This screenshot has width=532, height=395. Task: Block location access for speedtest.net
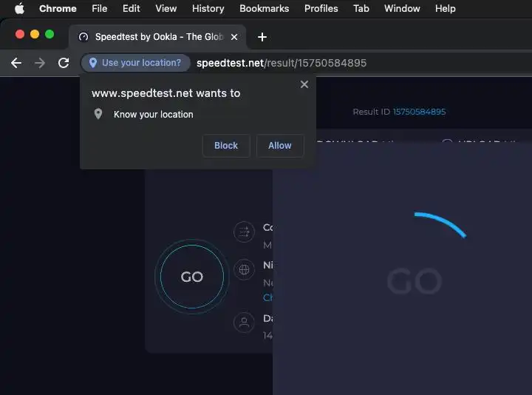(x=226, y=146)
